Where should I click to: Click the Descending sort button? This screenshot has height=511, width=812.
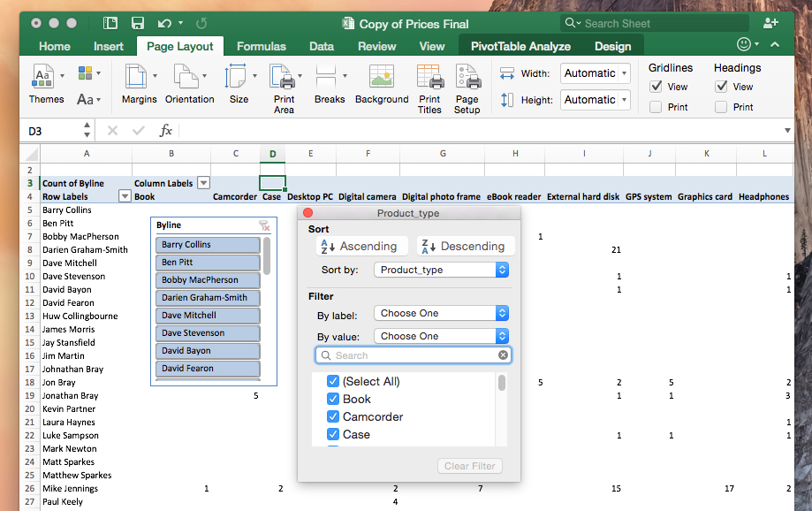[466, 246]
